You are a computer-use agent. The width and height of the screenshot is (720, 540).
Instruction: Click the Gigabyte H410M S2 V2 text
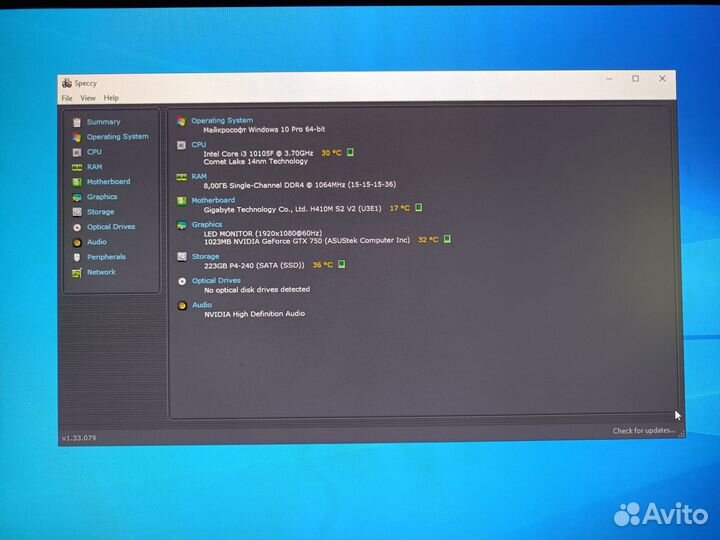[292, 209]
